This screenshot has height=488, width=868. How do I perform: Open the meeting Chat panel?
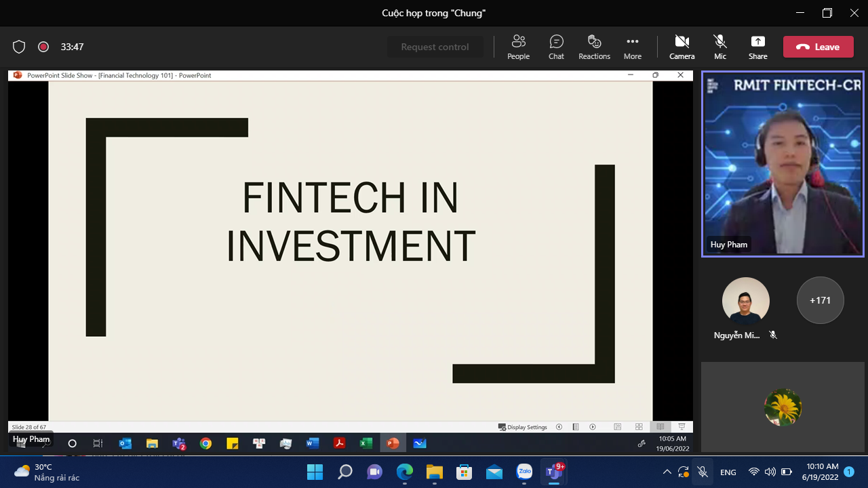coord(556,47)
